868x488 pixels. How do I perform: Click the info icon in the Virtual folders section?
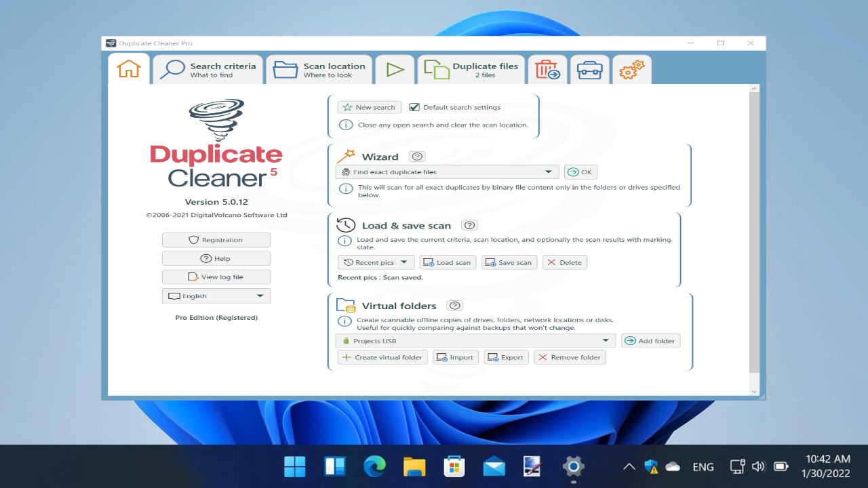pyautogui.click(x=345, y=321)
